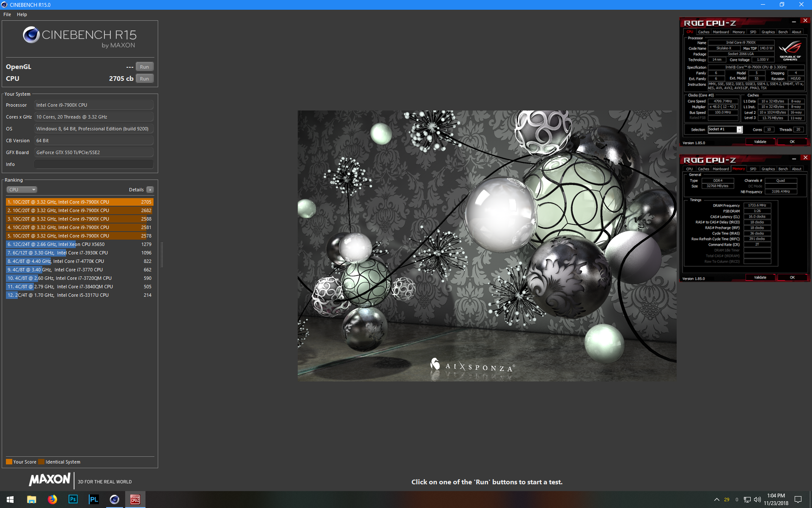Click the side panel splitter handle

tap(162, 254)
